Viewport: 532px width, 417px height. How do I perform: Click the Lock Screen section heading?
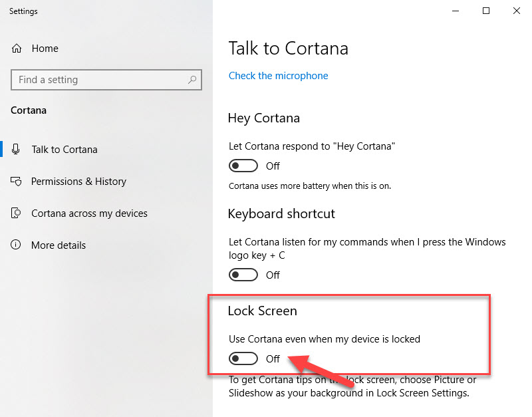coord(262,311)
